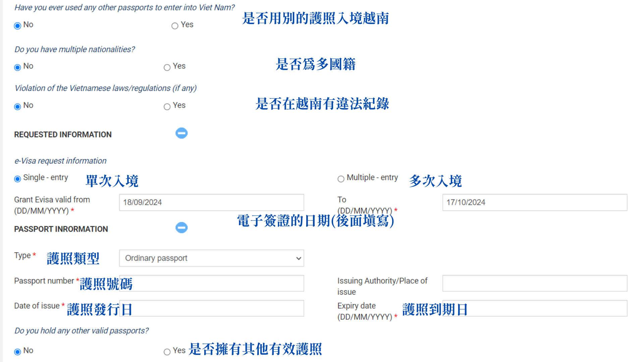Click the collapse PASSPORT INFORMATION icon
Image resolution: width=644 pixels, height=362 pixels.
[181, 228]
